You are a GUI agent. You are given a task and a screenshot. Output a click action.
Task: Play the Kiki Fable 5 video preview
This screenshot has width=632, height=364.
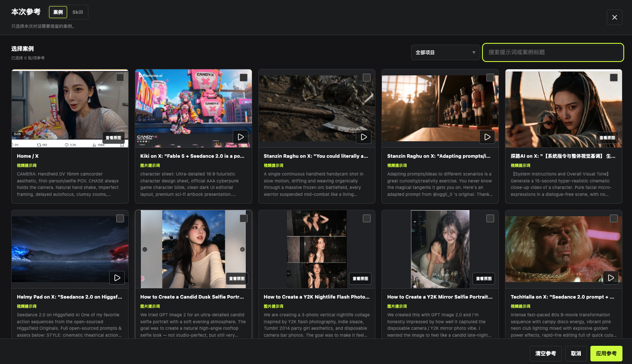click(241, 137)
